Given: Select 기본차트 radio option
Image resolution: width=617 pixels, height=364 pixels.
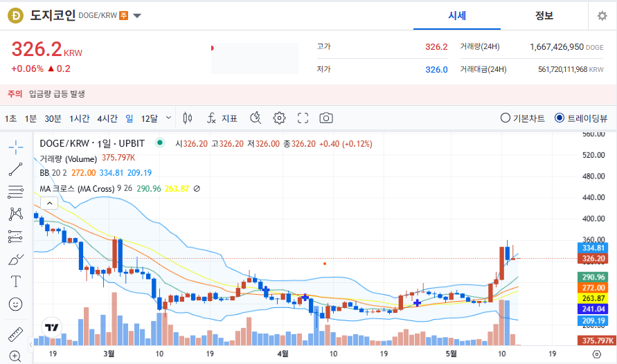Looking at the screenshot, I should coord(523,118).
